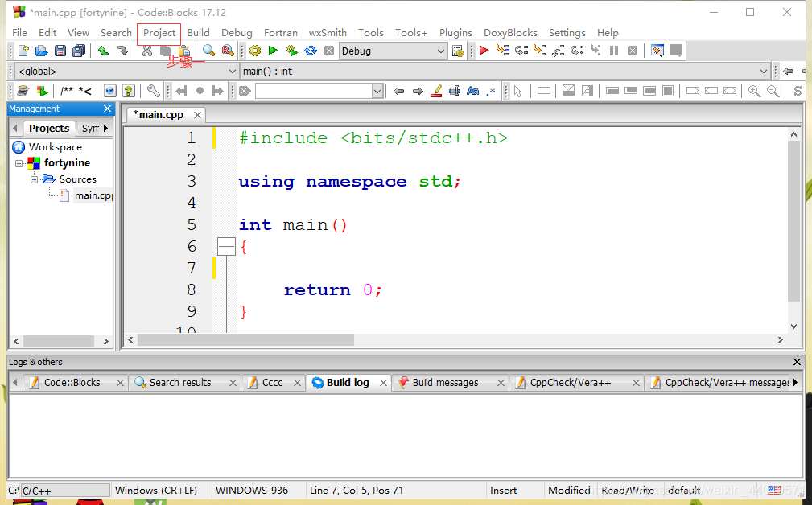The width and height of the screenshot is (812, 505).
Task: Select the Cccc log tab
Action: (272, 383)
